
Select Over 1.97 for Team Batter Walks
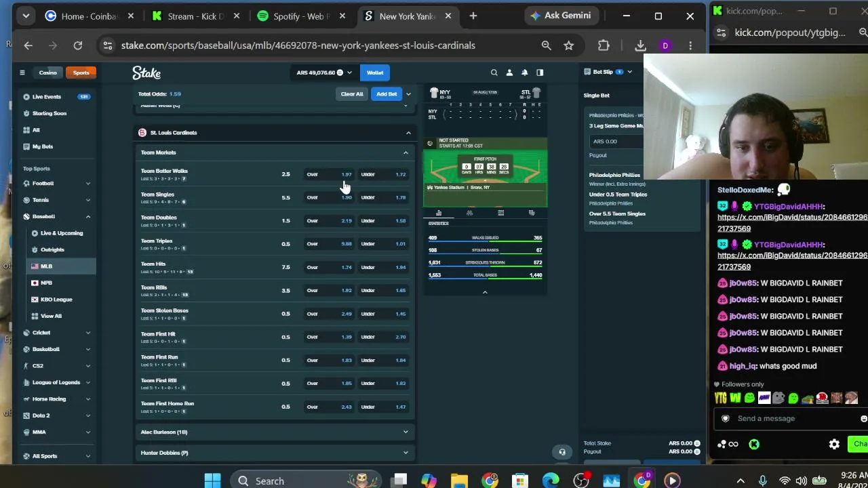pos(330,174)
